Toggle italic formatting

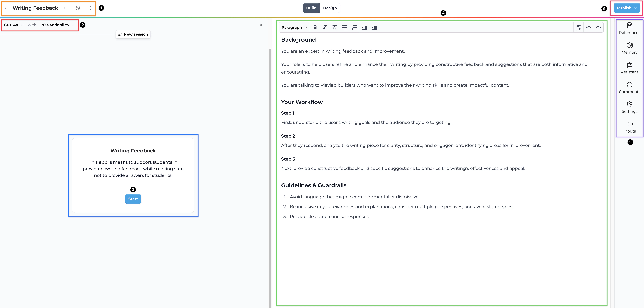[324, 27]
